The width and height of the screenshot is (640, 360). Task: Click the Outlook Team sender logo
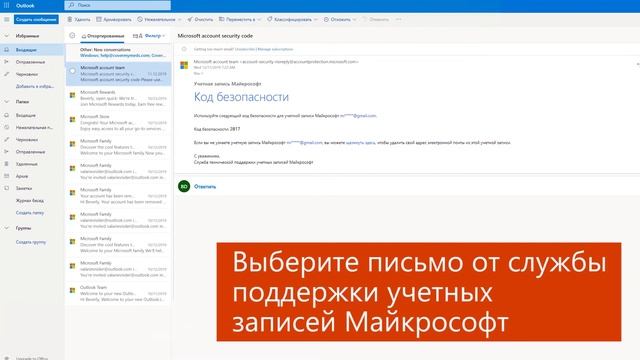73,291
